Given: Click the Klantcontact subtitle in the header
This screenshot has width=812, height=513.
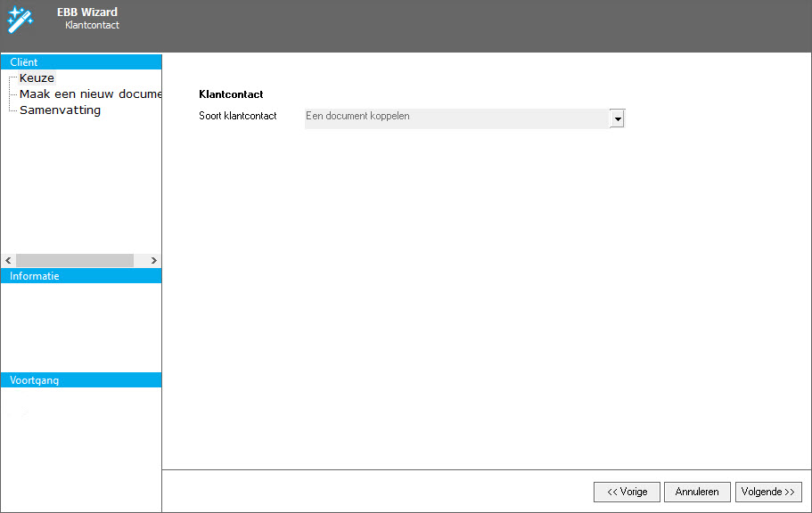Looking at the screenshot, I should point(92,26).
